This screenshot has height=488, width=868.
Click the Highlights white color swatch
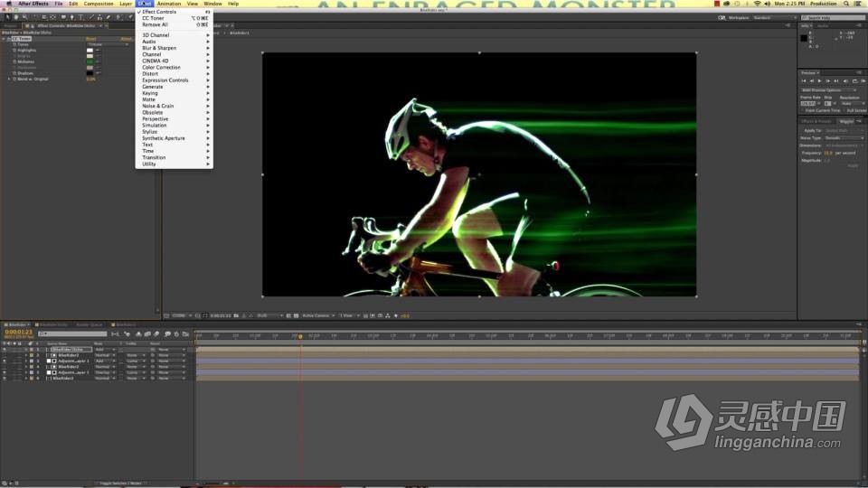point(90,51)
